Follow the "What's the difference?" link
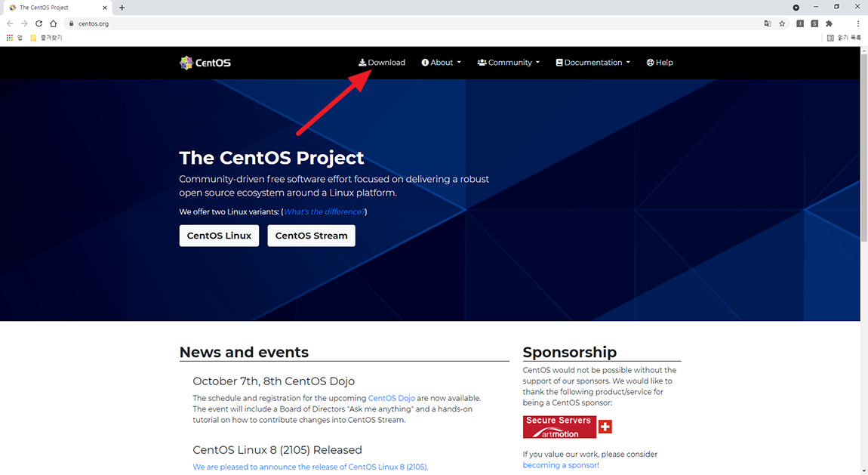This screenshot has width=868, height=475. (x=325, y=212)
